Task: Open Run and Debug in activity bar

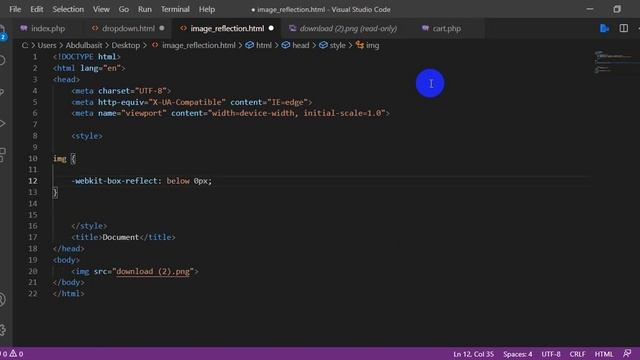Action: (x=2, y=123)
